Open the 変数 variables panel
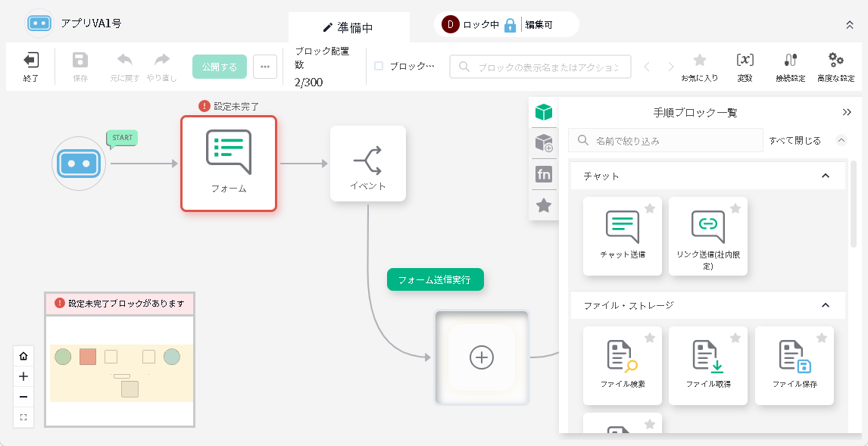The image size is (868, 446). pos(745,61)
